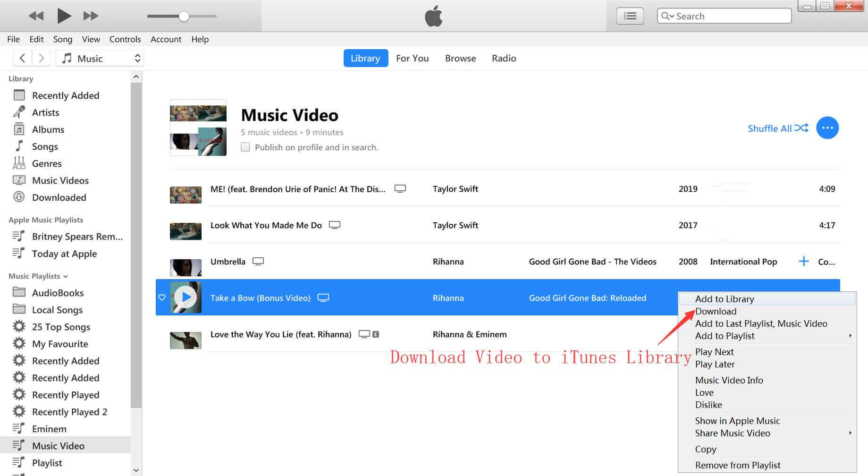Click the fast forward next button

point(91,16)
